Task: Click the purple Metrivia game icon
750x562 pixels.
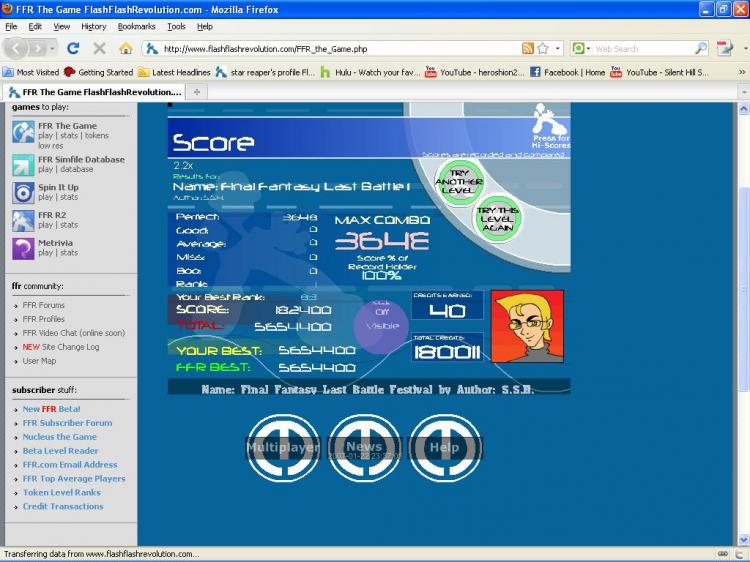Action: click(23, 249)
